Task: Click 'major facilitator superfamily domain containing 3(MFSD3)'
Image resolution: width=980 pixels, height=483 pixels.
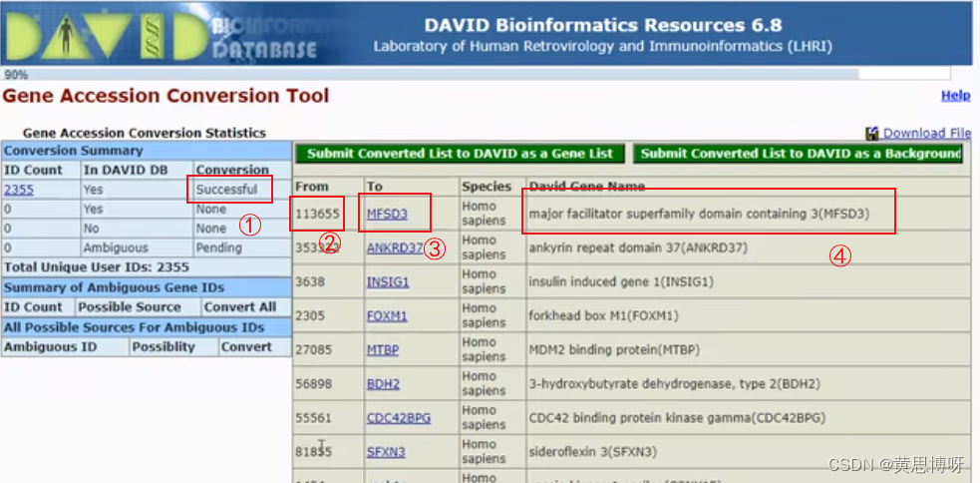Action: coord(700,214)
